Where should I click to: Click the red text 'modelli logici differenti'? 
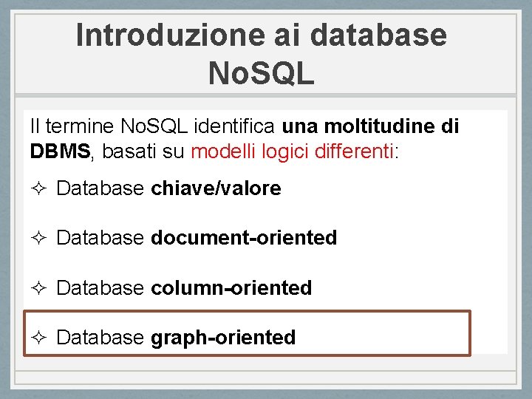click(292, 151)
